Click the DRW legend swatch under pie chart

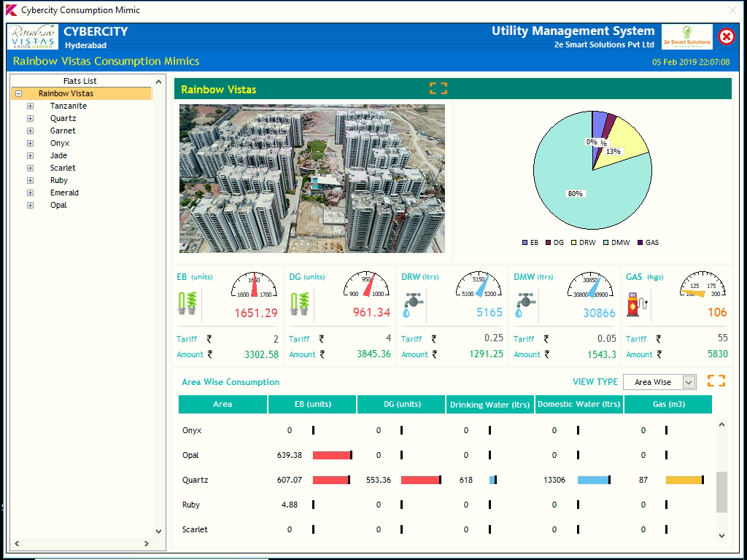[x=573, y=242]
